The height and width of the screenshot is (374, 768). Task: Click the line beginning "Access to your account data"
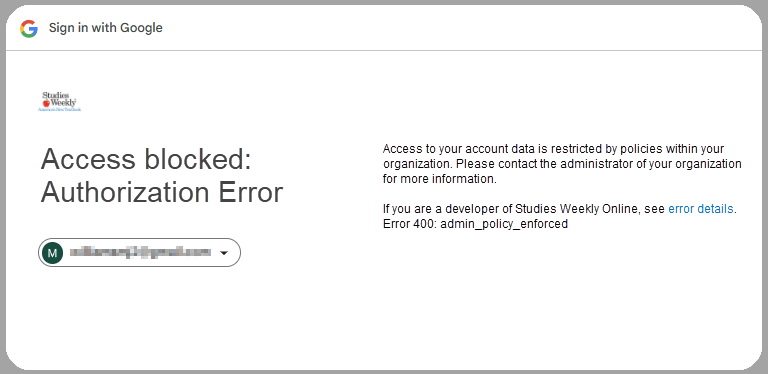(x=553, y=149)
